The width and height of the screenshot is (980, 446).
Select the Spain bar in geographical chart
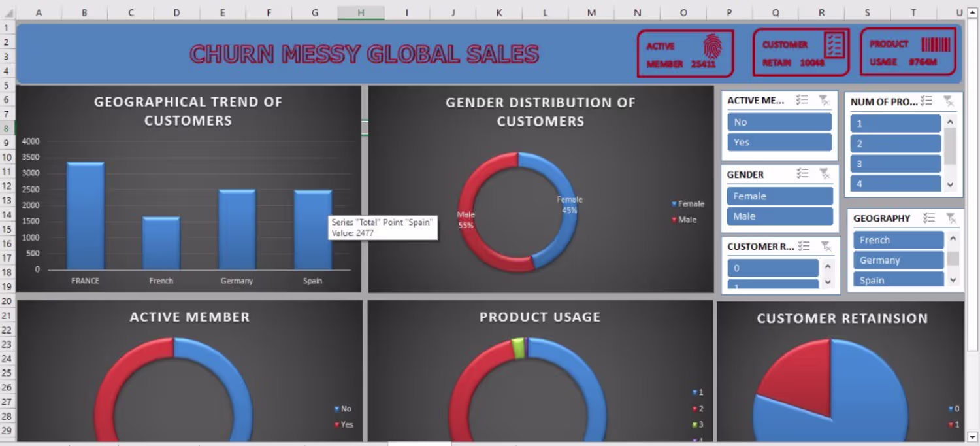click(x=313, y=230)
